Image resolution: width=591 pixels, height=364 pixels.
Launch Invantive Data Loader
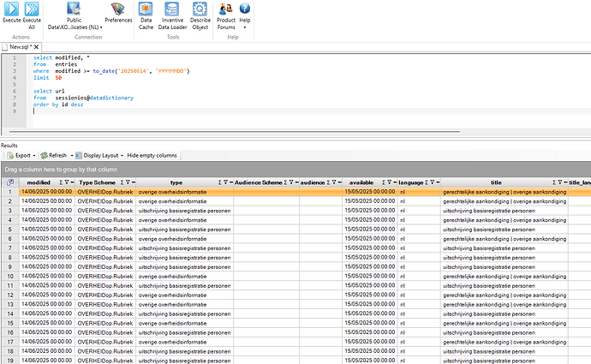[x=172, y=15]
